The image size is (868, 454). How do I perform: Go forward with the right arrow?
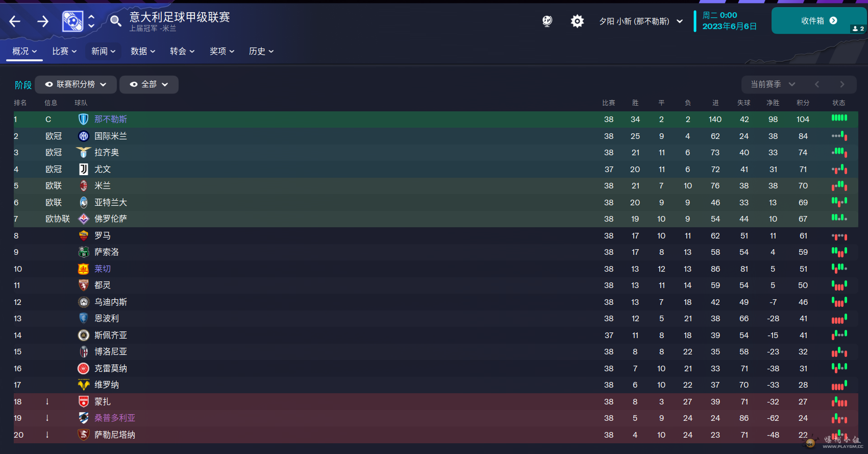(43, 21)
